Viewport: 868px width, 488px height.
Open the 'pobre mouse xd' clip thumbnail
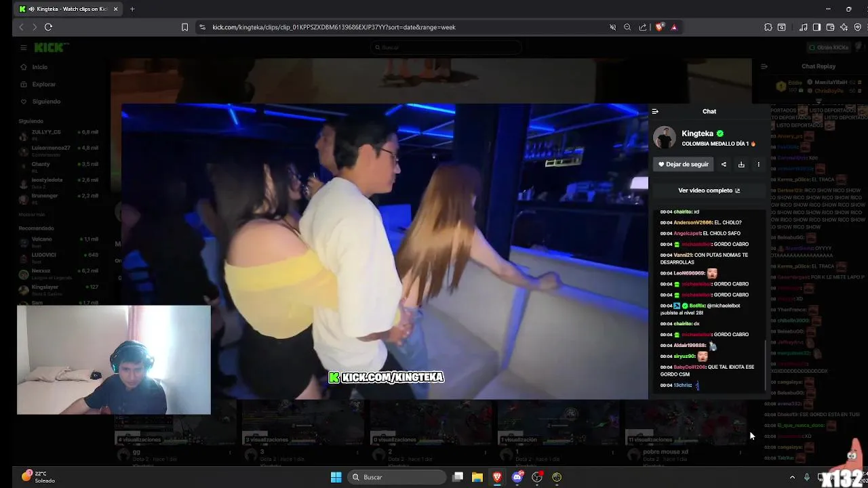[686, 423]
